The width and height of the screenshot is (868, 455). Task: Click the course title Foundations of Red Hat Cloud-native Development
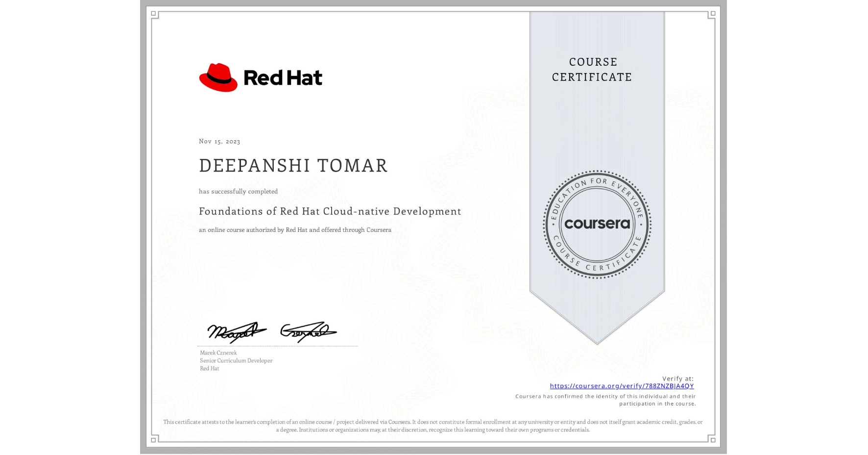pos(330,211)
